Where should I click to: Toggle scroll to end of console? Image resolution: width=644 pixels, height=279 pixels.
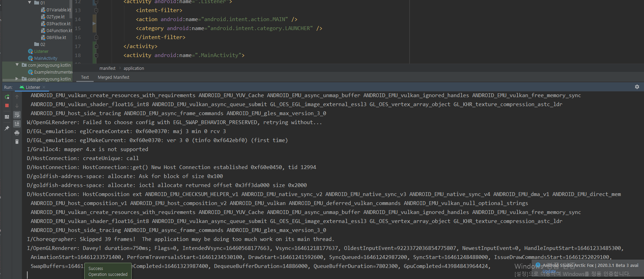17,123
